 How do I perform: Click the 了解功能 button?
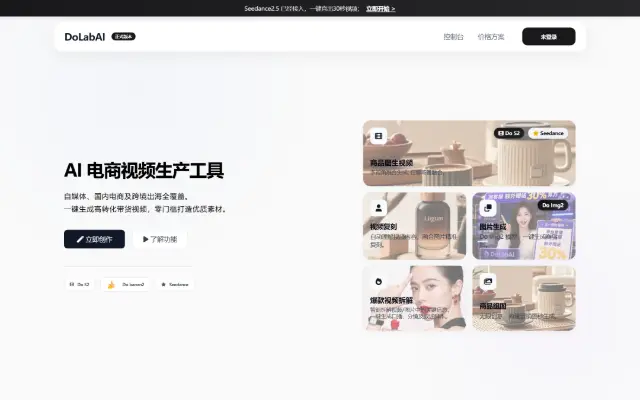tap(160, 239)
